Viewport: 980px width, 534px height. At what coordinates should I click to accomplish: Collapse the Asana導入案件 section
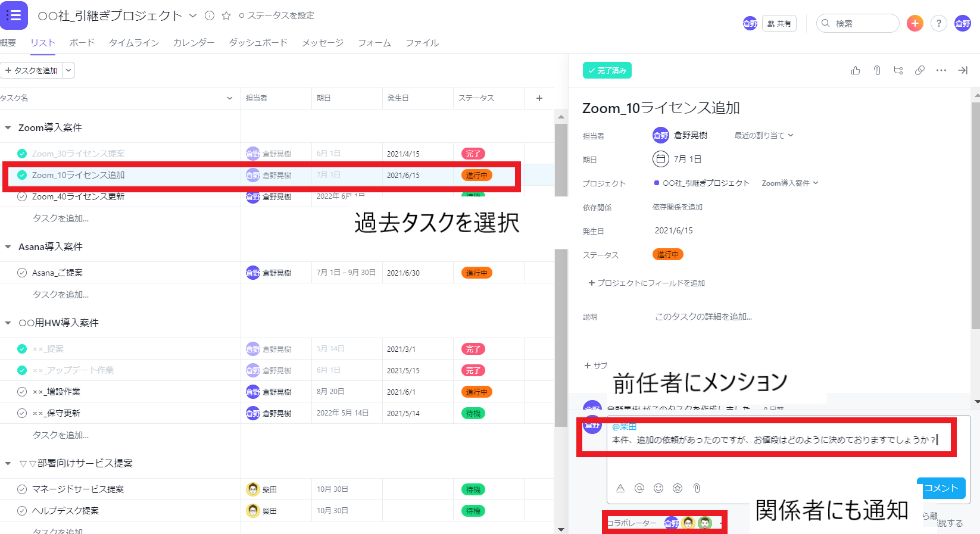pyautogui.click(x=8, y=246)
